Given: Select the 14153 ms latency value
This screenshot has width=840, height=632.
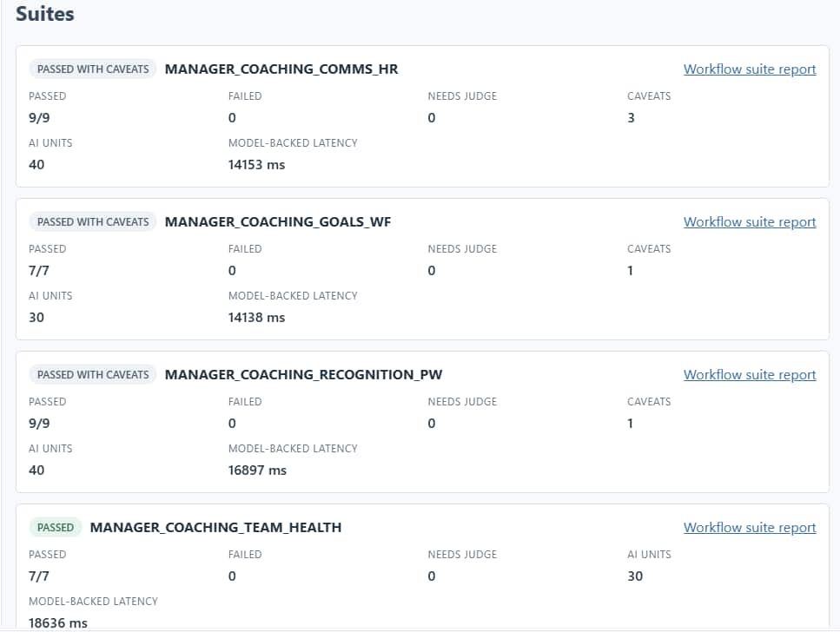Looking at the screenshot, I should [256, 164].
